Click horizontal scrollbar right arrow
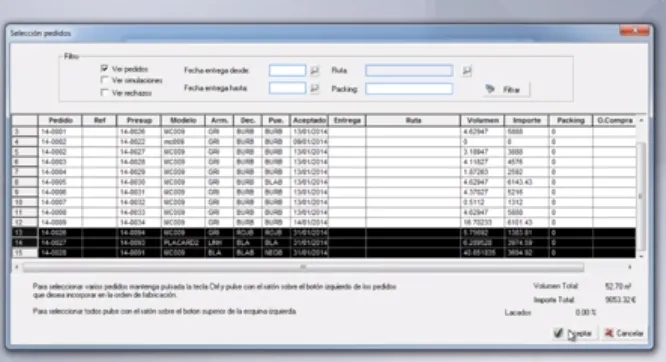The image size is (666, 362). pos(630,267)
